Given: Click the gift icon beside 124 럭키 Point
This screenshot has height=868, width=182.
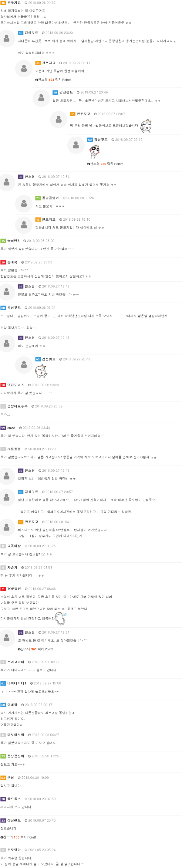Looking at the screenshot, I should point(37,80).
